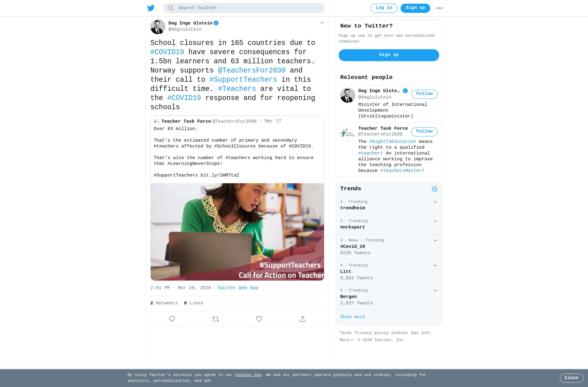The width and height of the screenshot is (588, 387).
Task: Open the #SupportTeachers hashtag link in tweet
Action: (x=243, y=80)
